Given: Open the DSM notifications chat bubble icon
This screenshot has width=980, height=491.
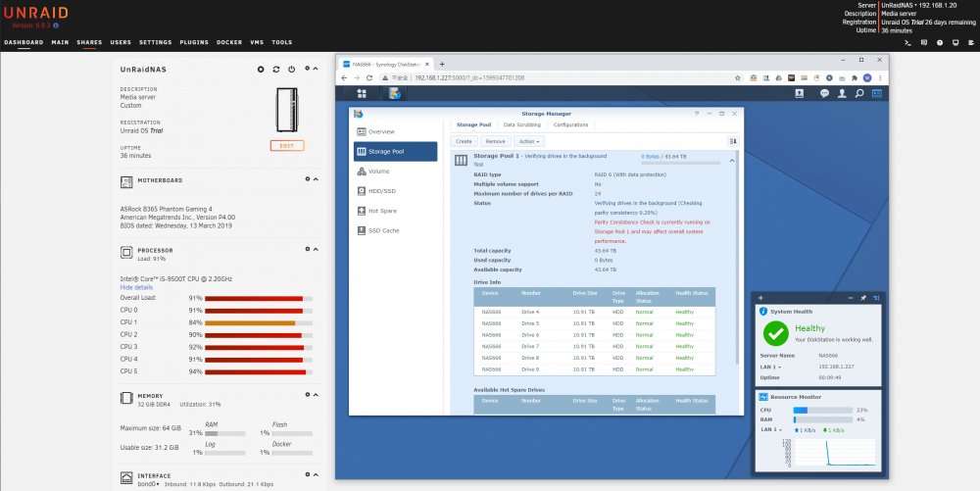Looking at the screenshot, I should [824, 94].
